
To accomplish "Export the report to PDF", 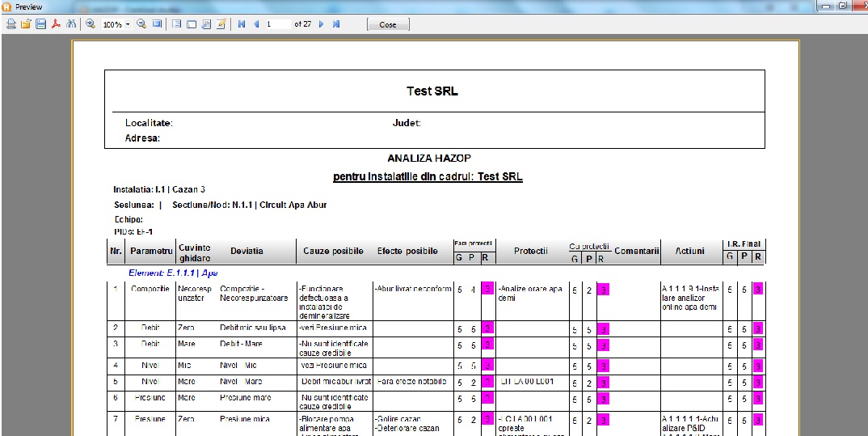I will pos(55,24).
